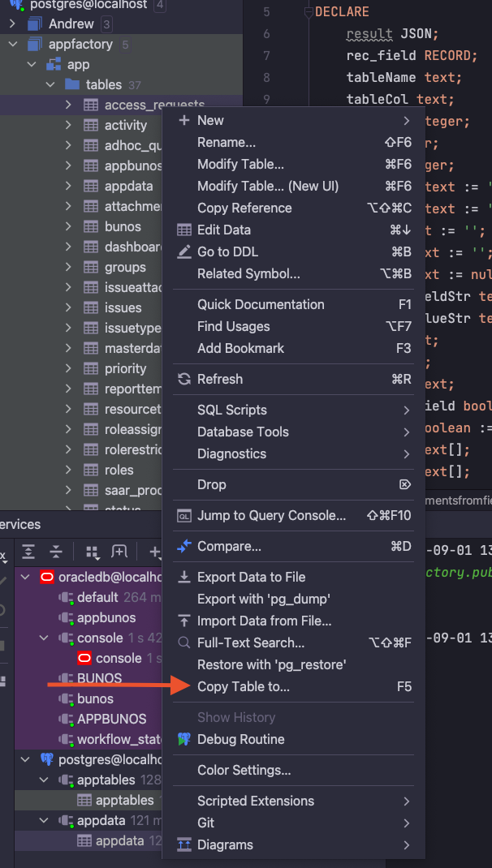Select Copy Table to... menu item
The image size is (492, 868).
(294, 687)
